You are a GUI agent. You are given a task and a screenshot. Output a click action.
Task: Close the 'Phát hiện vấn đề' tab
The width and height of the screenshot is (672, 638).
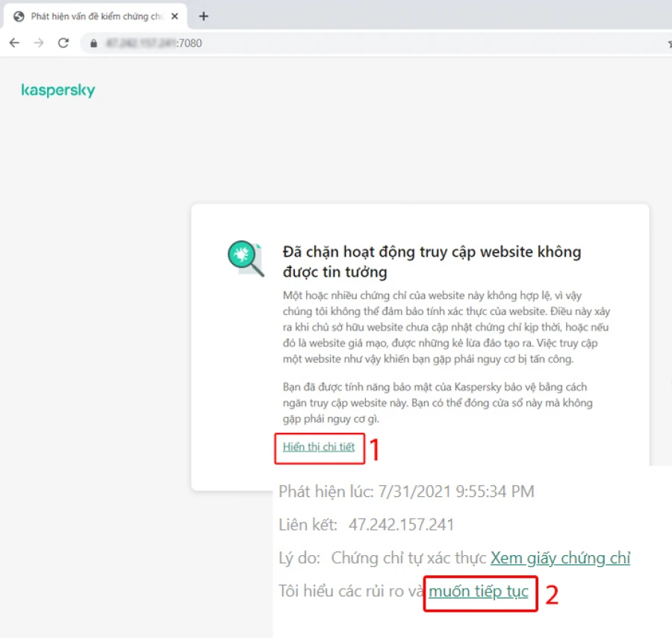pos(175,16)
